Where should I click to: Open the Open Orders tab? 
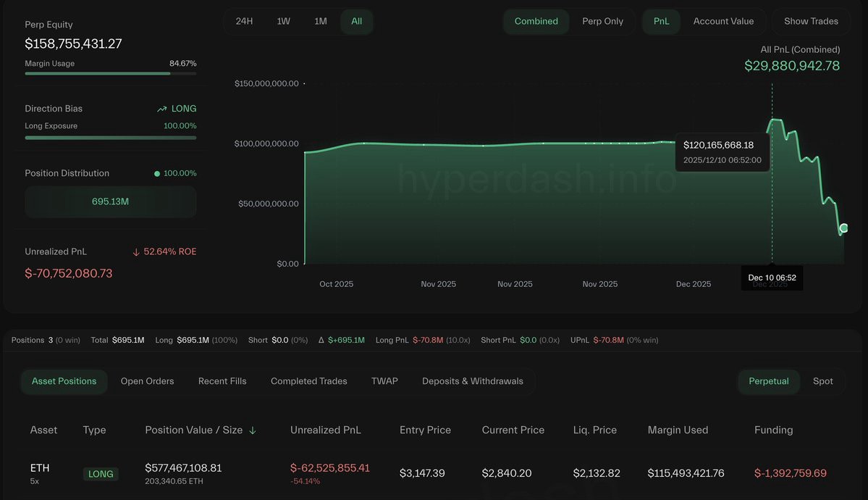(x=147, y=381)
